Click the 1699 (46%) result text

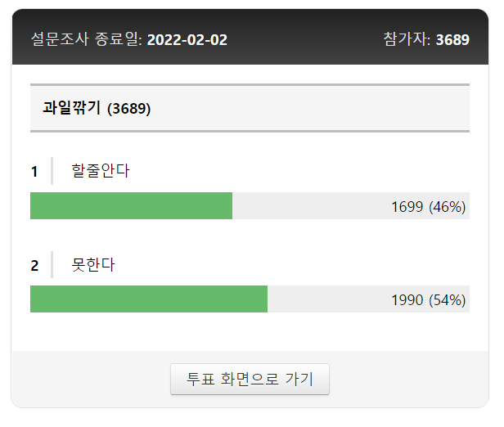(428, 207)
